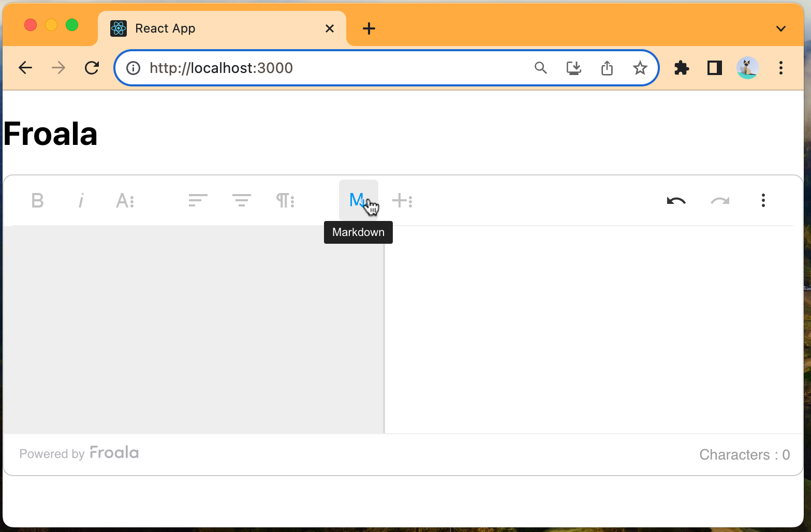The image size is (811, 532).
Task: Open the Paragraph Format options
Action: (285, 201)
